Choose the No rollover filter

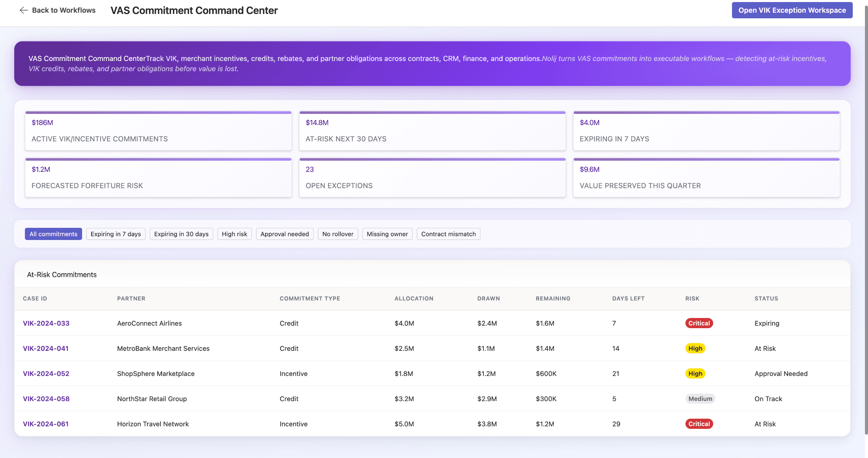pos(338,234)
